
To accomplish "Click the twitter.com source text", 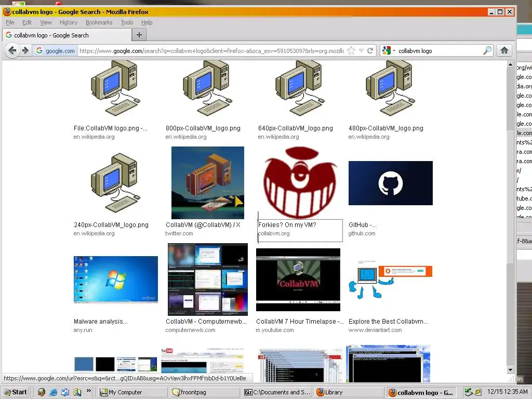I will [x=179, y=233].
